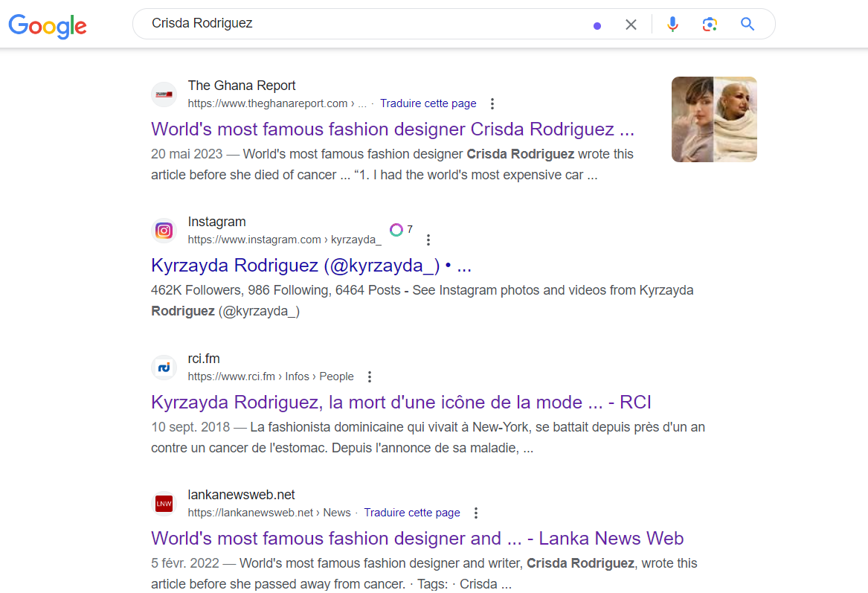
Task: Open more options for The Ghana Report result
Action: pos(492,104)
